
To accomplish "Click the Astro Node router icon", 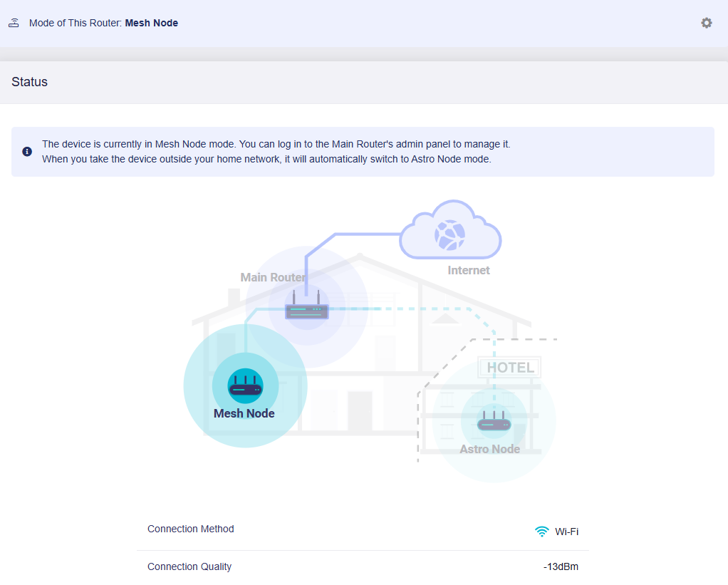I will [x=494, y=421].
